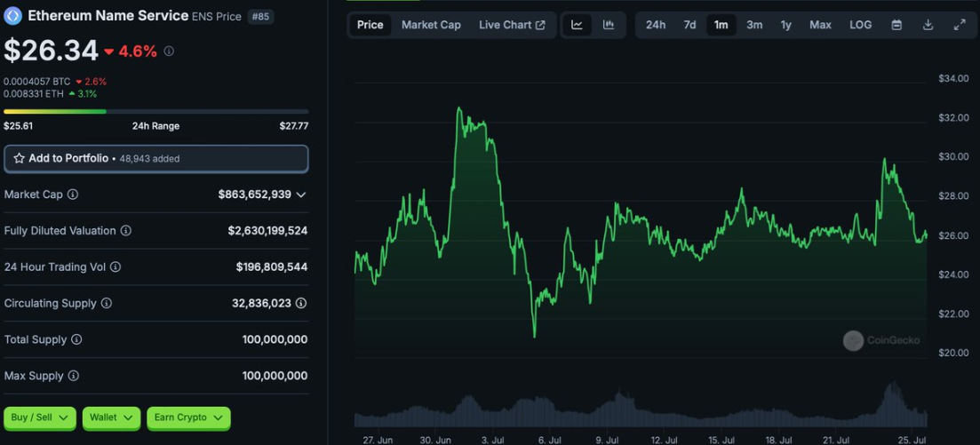Click the 3. Jul date axis label
This screenshot has width=980, height=445.
tap(493, 440)
